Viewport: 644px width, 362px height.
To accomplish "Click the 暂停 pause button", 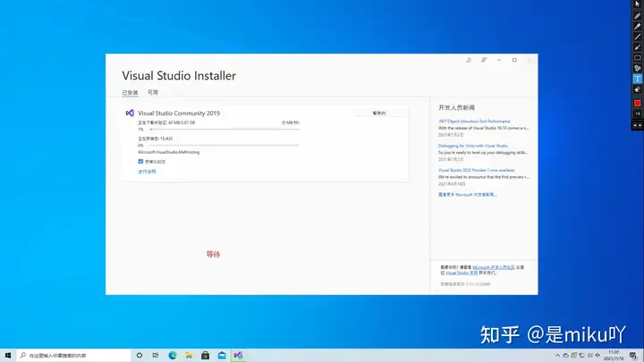I will click(378, 113).
